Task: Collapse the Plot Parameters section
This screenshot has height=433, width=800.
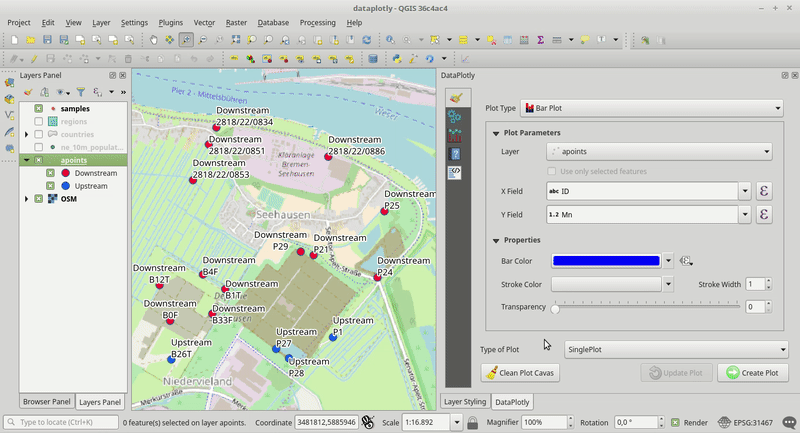Action: click(x=495, y=133)
